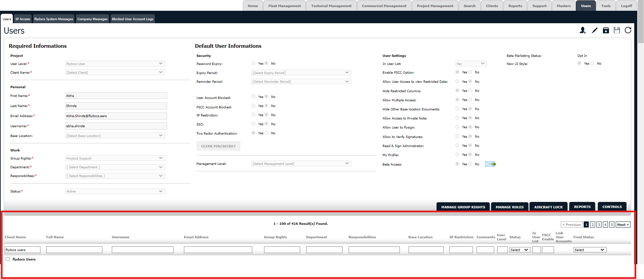Click the floppy disk save icon
This screenshot has height=279, width=644.
(617, 30)
